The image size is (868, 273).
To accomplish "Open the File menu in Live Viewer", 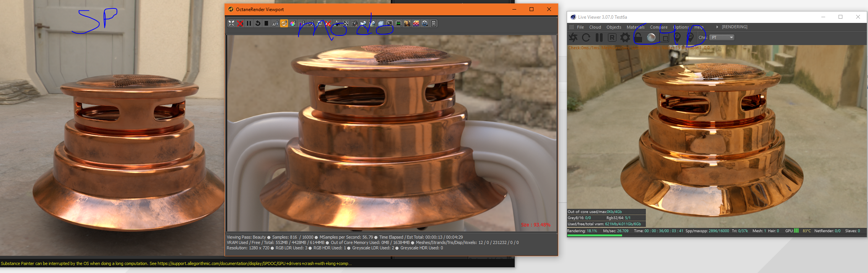I will point(580,27).
